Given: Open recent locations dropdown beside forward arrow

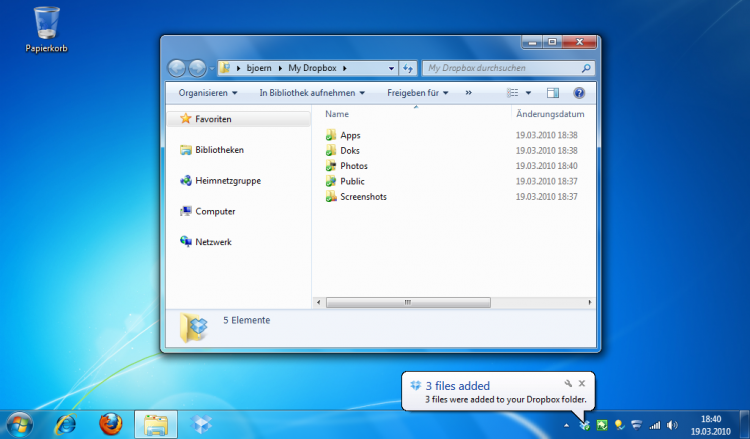Looking at the screenshot, I should 212,68.
